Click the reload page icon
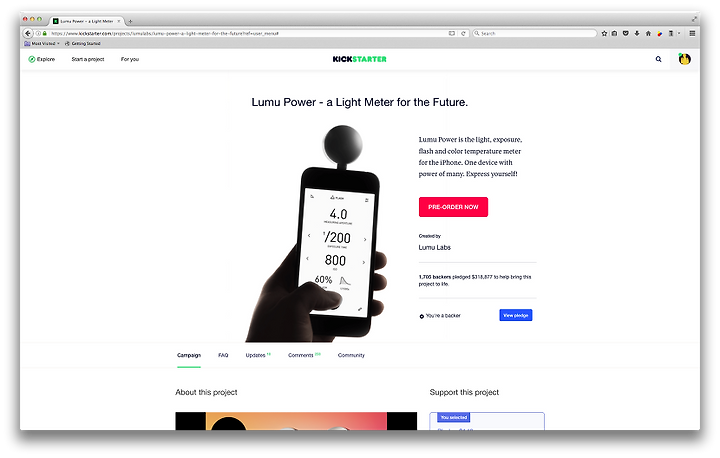This screenshot has width=720, height=458. tap(463, 34)
